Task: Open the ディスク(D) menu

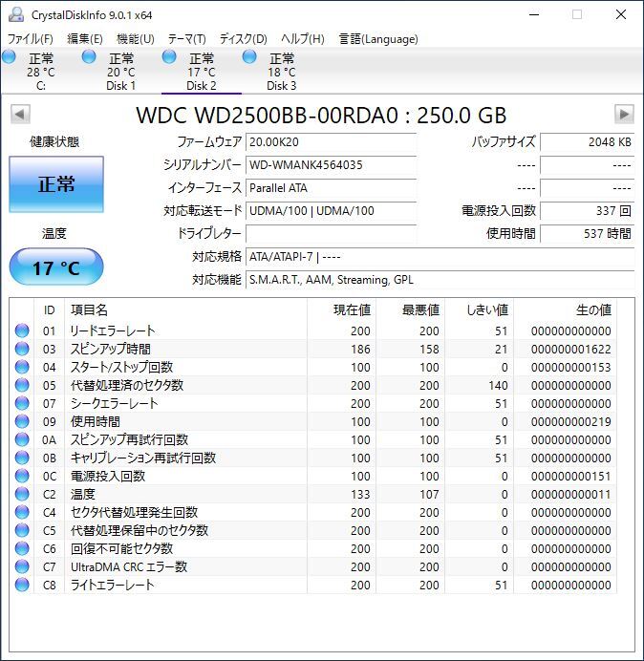Action: click(244, 39)
